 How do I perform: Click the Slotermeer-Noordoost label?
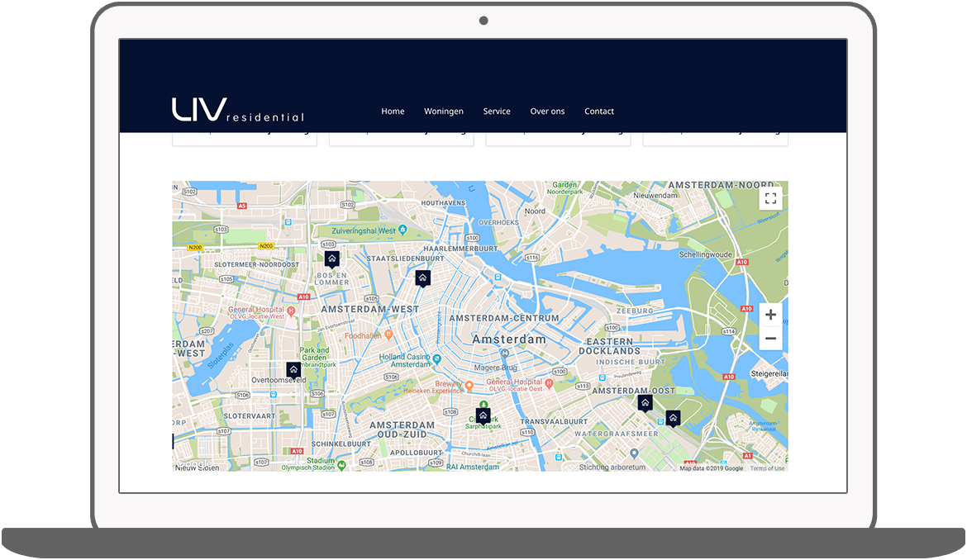pos(256,265)
